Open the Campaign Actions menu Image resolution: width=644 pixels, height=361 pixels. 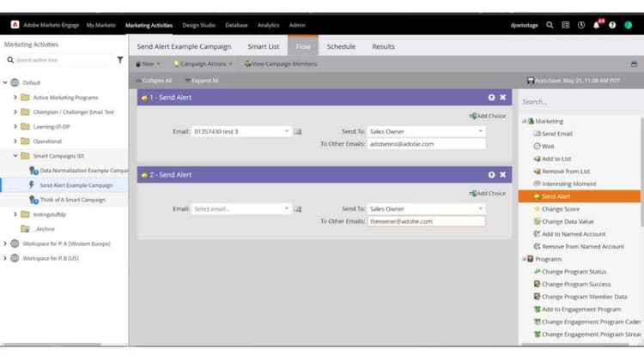pyautogui.click(x=204, y=64)
